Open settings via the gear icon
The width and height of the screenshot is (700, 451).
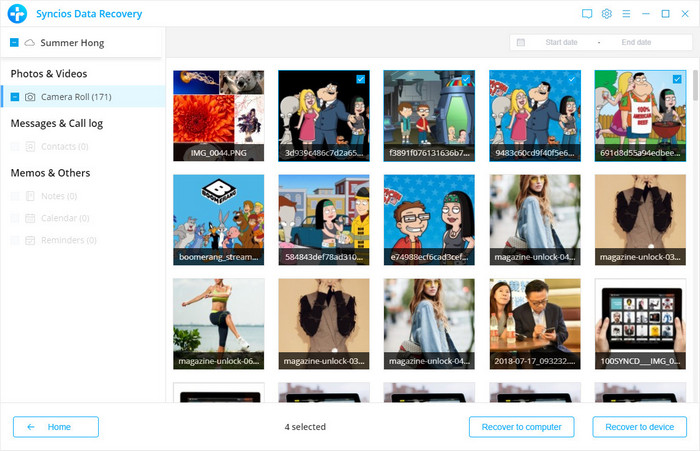point(607,14)
